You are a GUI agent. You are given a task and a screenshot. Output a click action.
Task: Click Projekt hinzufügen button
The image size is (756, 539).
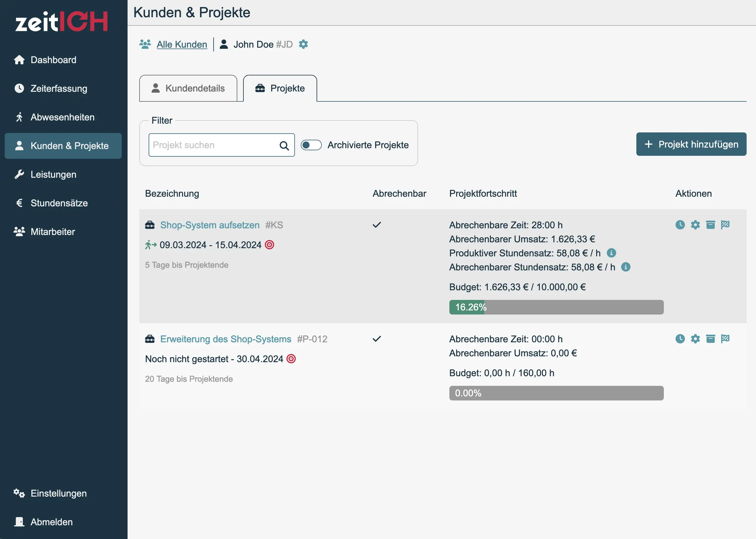691,144
